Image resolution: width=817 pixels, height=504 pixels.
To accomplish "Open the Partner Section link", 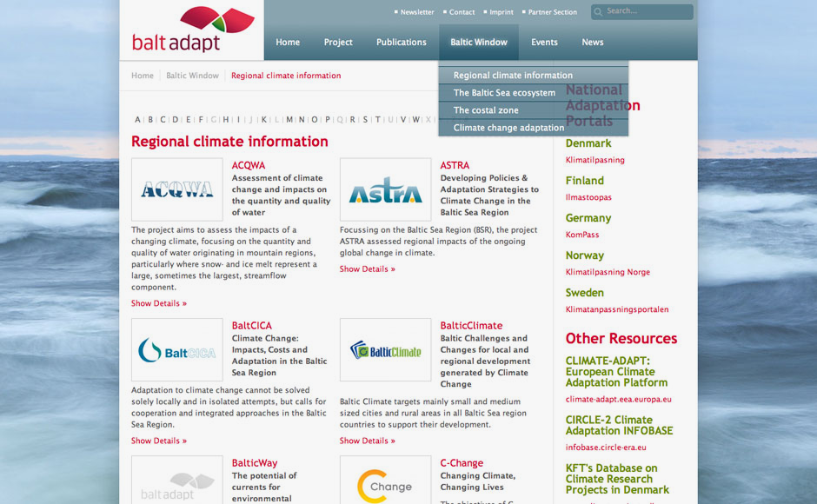I will (x=552, y=12).
